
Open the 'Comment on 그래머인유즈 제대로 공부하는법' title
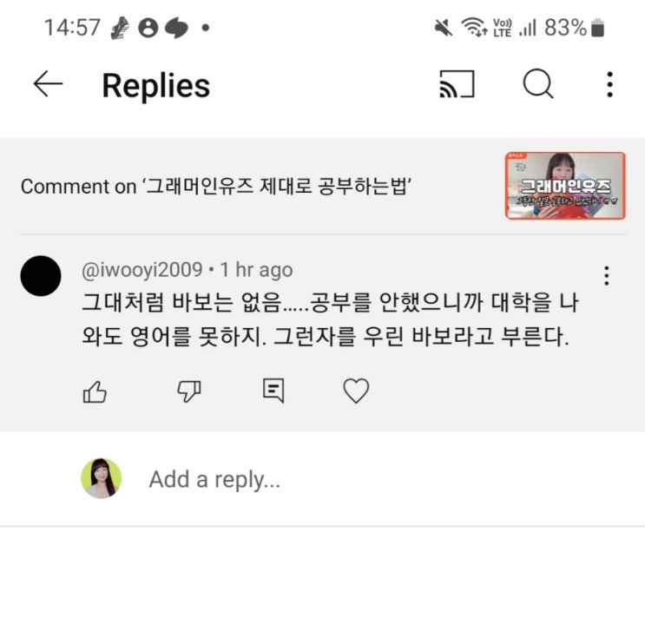point(216,187)
